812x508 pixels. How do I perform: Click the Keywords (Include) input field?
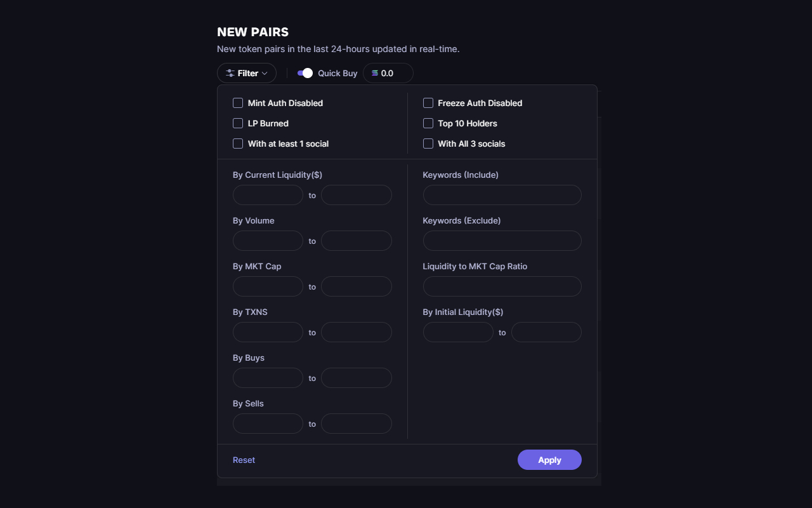coord(502,195)
